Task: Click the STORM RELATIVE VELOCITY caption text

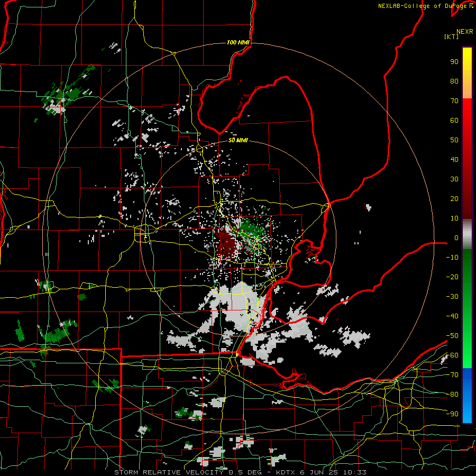Action: pyautogui.click(x=169, y=472)
